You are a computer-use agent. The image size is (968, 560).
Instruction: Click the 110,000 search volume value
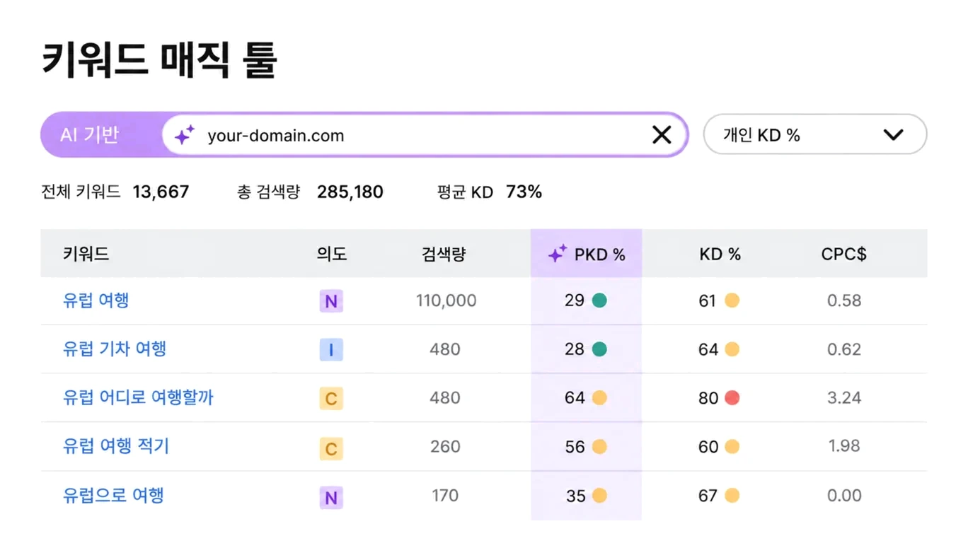pyautogui.click(x=446, y=301)
